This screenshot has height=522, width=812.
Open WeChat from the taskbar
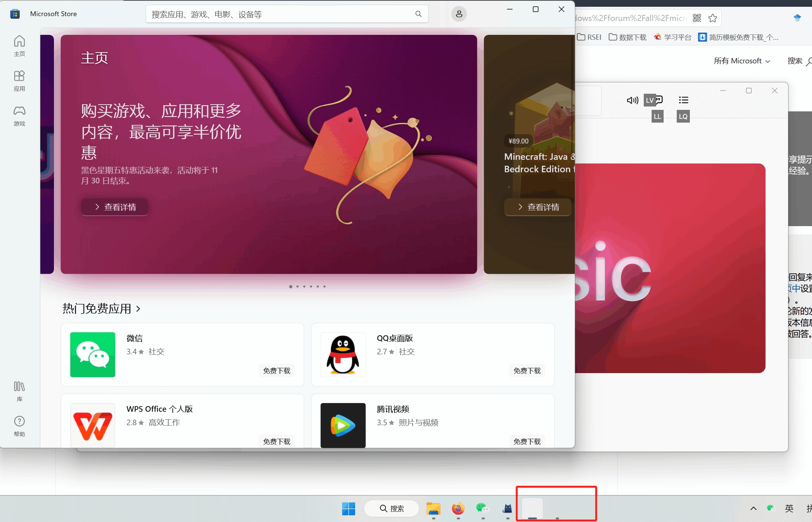(483, 508)
